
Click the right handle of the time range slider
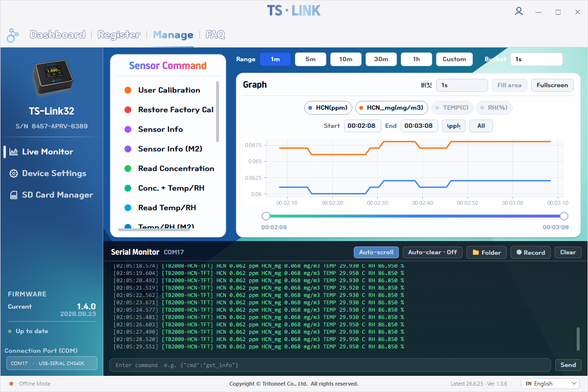[564, 216]
